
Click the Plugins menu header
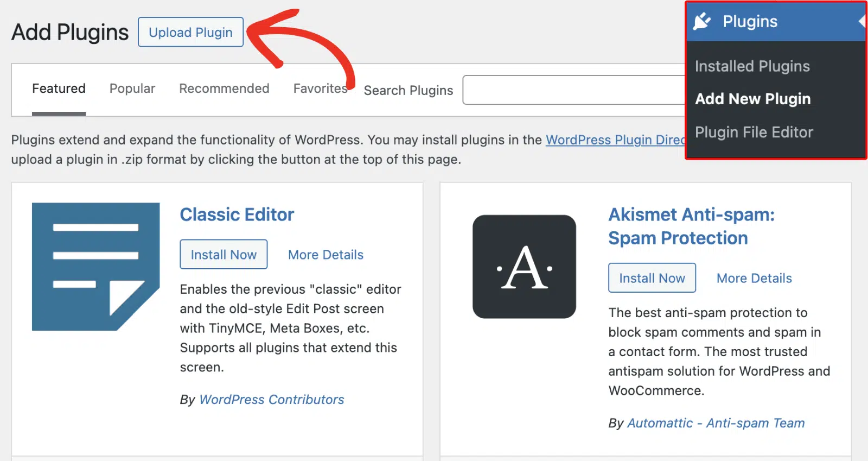pyautogui.click(x=776, y=21)
